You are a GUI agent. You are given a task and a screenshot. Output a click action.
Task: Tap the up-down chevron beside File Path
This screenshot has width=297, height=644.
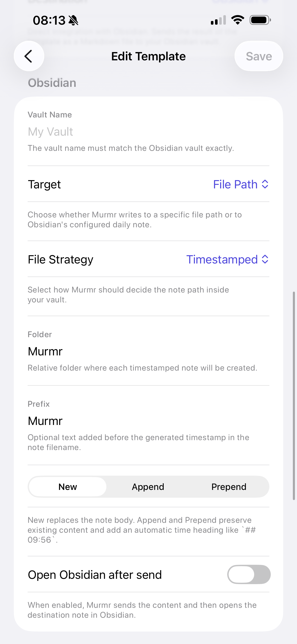[265, 184]
